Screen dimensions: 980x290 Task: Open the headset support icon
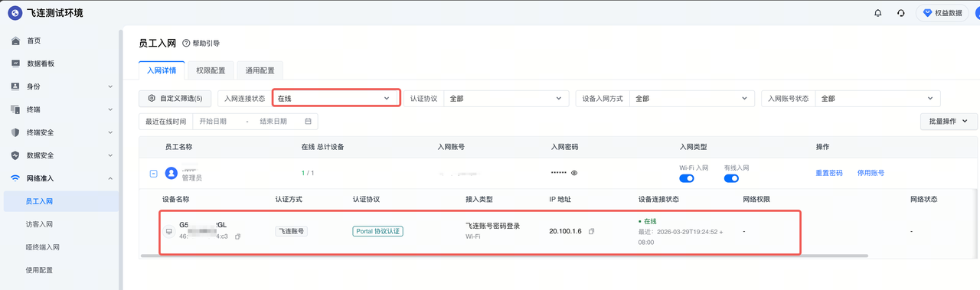[x=901, y=13]
